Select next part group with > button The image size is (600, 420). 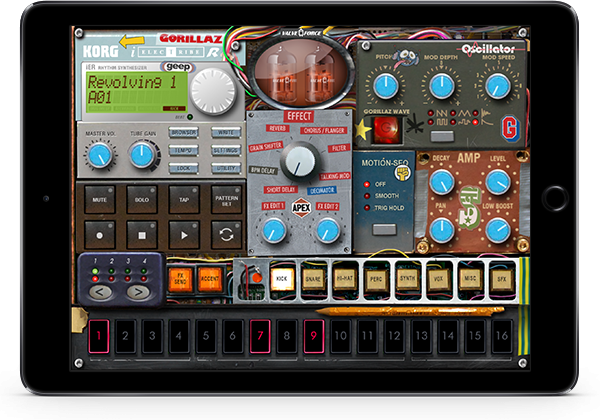click(139, 292)
